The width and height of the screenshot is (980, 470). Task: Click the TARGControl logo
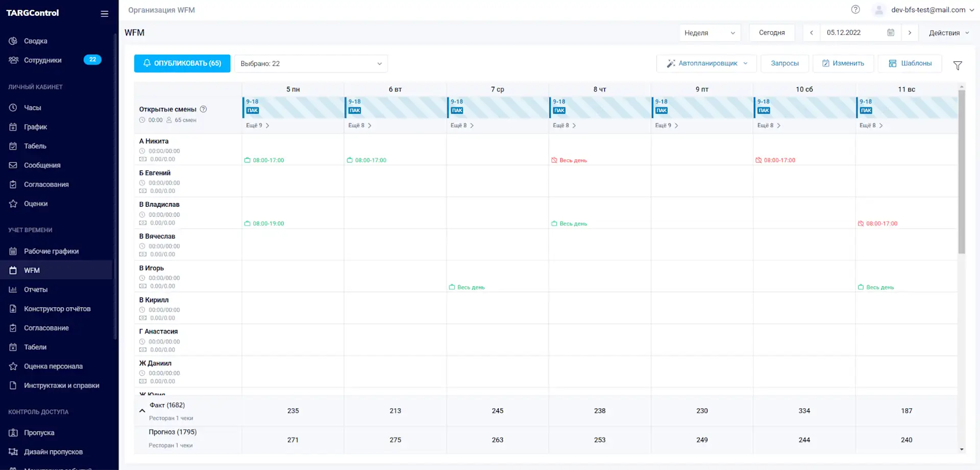tap(33, 13)
